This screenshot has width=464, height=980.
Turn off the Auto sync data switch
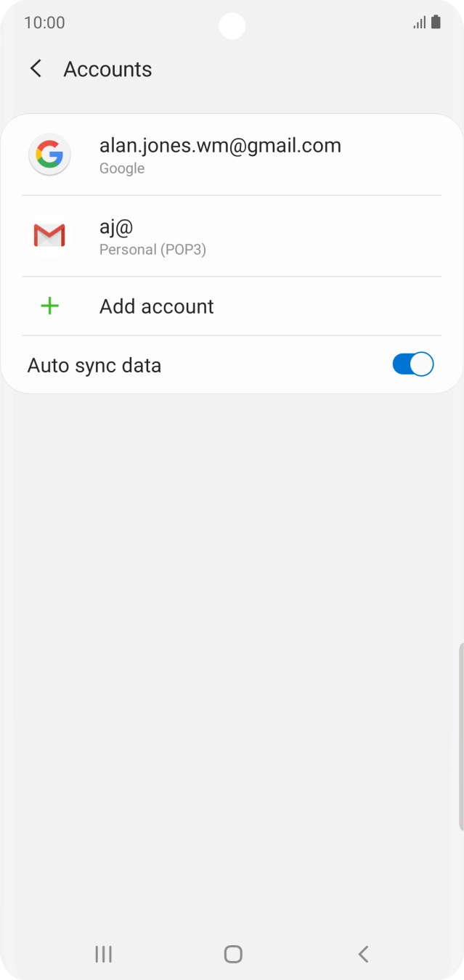click(412, 364)
